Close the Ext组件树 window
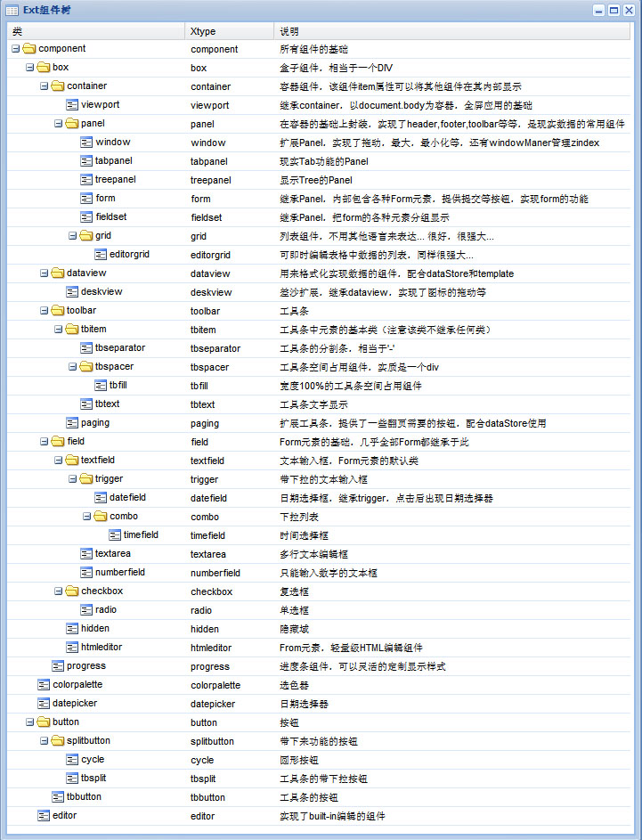The height and width of the screenshot is (840, 642). click(629, 10)
